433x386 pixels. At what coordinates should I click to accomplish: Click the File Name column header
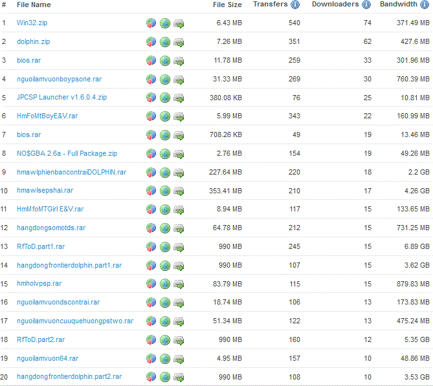[34, 5]
